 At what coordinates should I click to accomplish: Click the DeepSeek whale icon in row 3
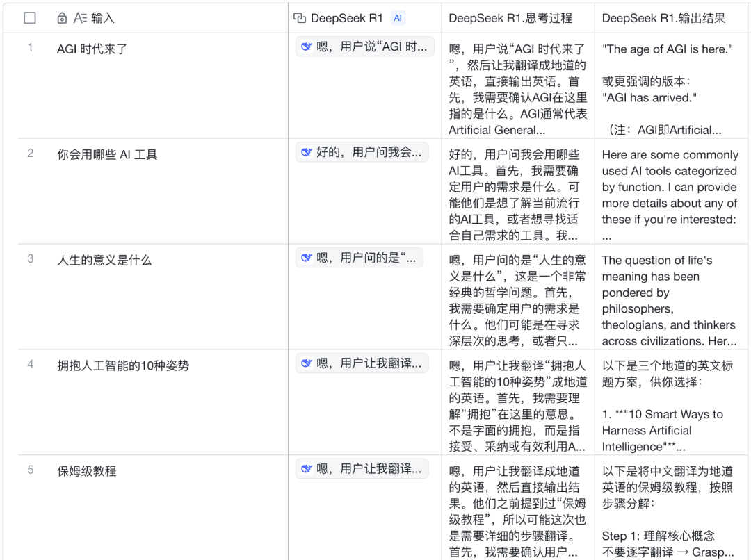coord(306,258)
